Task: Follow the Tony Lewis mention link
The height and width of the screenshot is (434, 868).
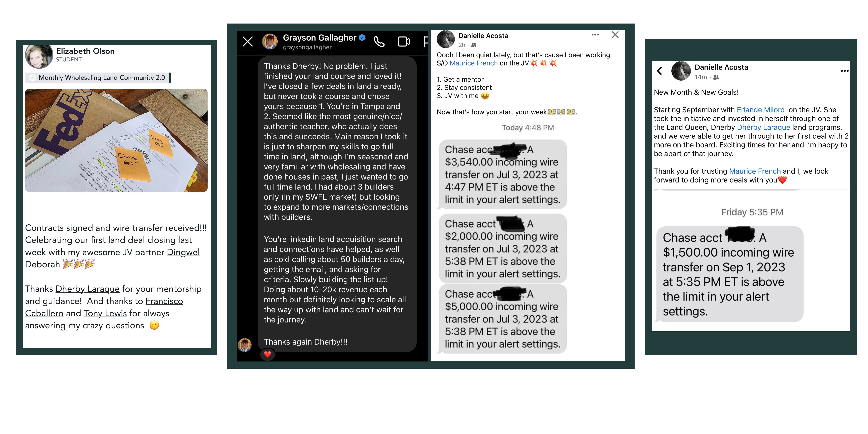Action: (105, 313)
